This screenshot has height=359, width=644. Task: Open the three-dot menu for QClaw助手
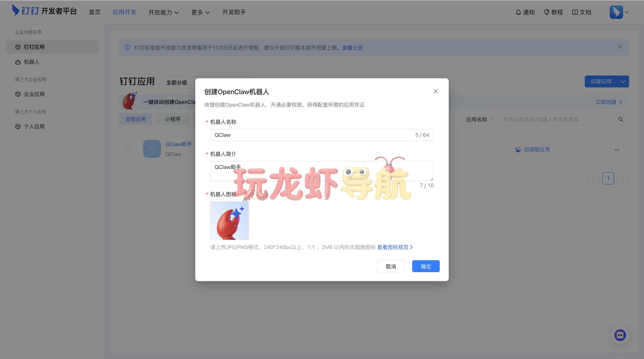pyautogui.click(x=617, y=150)
